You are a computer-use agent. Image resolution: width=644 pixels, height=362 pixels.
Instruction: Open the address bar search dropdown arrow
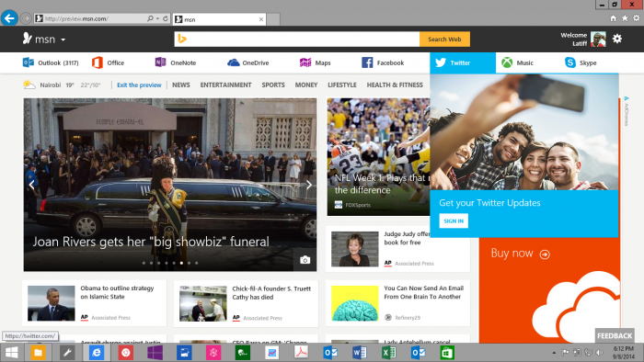[157, 18]
